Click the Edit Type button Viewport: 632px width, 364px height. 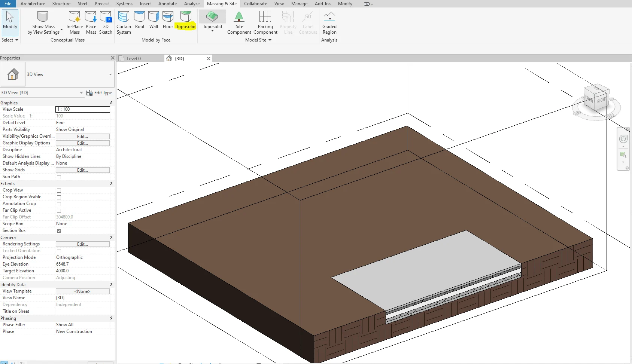click(x=99, y=93)
